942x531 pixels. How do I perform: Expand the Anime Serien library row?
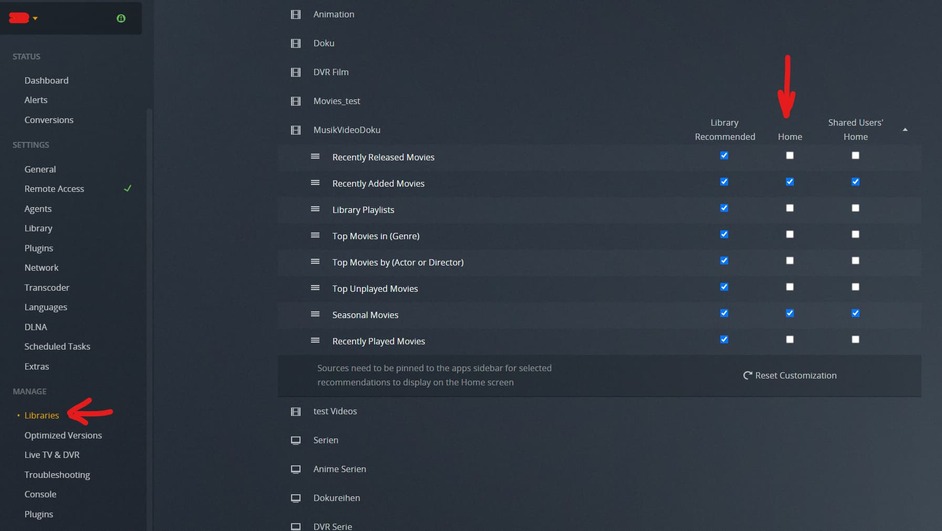pyautogui.click(x=599, y=469)
